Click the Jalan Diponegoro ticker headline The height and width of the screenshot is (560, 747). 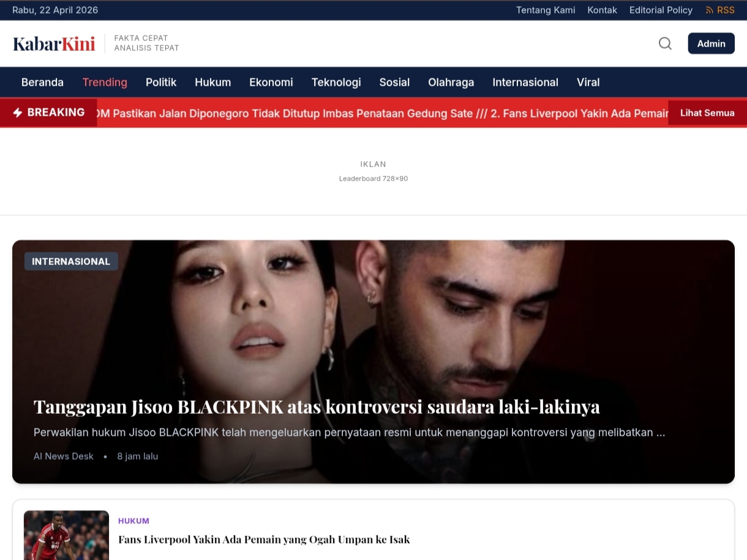click(285, 113)
